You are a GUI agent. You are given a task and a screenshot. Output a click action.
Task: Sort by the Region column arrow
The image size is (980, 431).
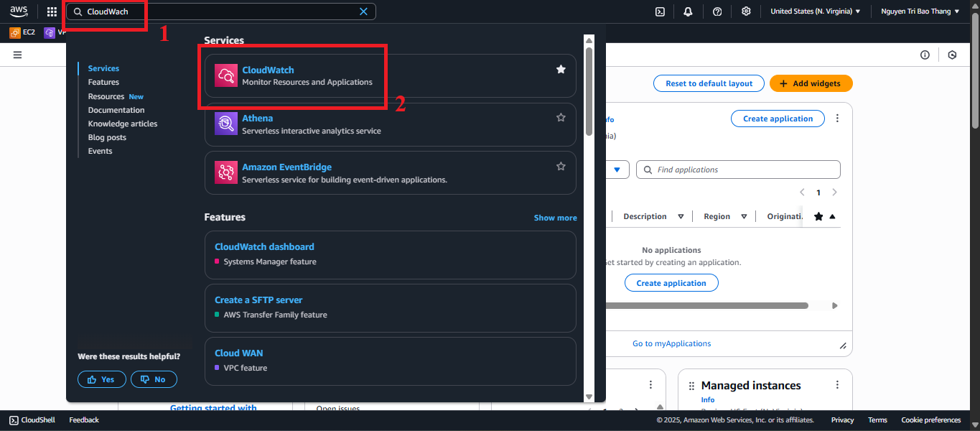[744, 216]
